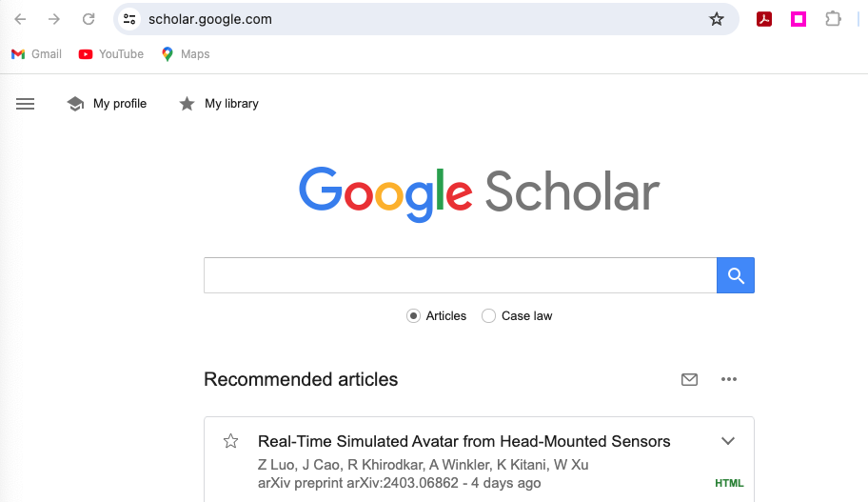Screen dimensions: 868x502
Task: Expand the Real-Time Simulated Avatar article's chevron
Action: click(x=728, y=441)
